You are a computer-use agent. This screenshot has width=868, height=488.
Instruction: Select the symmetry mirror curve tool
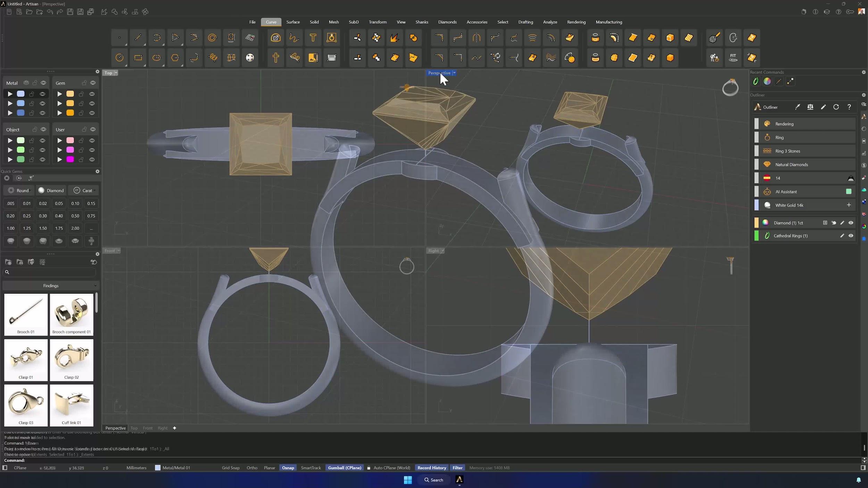[476, 38]
